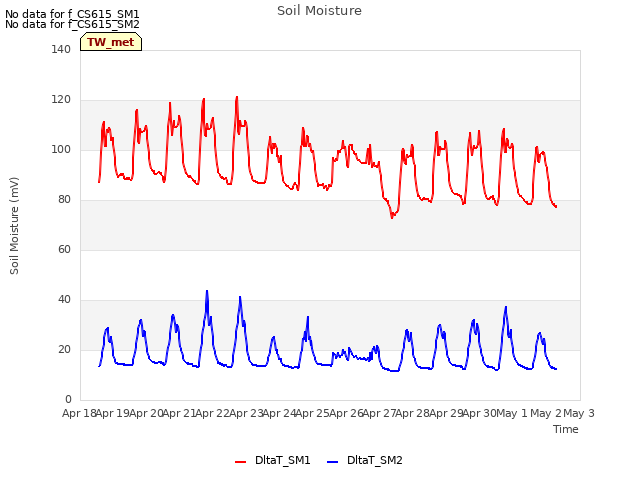640x480 pixels.
Task: Click the 100 y-axis tick label
Action: click(61, 149)
